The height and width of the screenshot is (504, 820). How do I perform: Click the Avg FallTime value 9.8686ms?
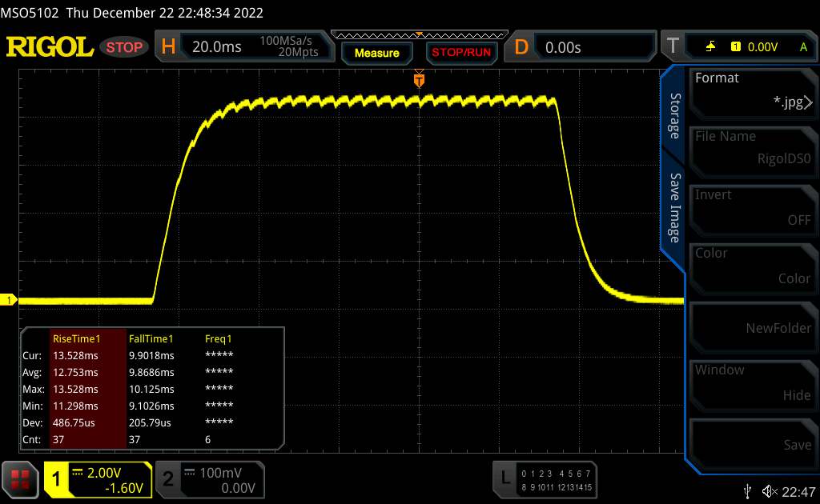[151, 372]
